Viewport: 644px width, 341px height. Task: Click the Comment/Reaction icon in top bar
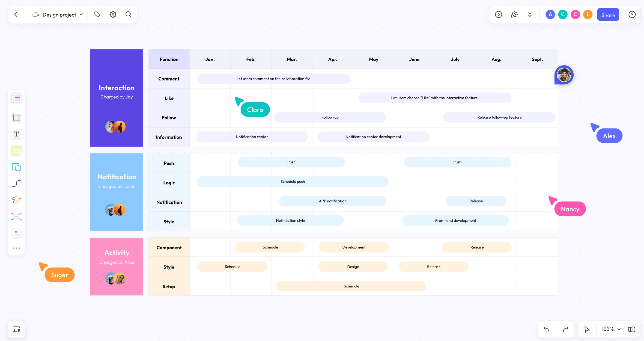[515, 14]
